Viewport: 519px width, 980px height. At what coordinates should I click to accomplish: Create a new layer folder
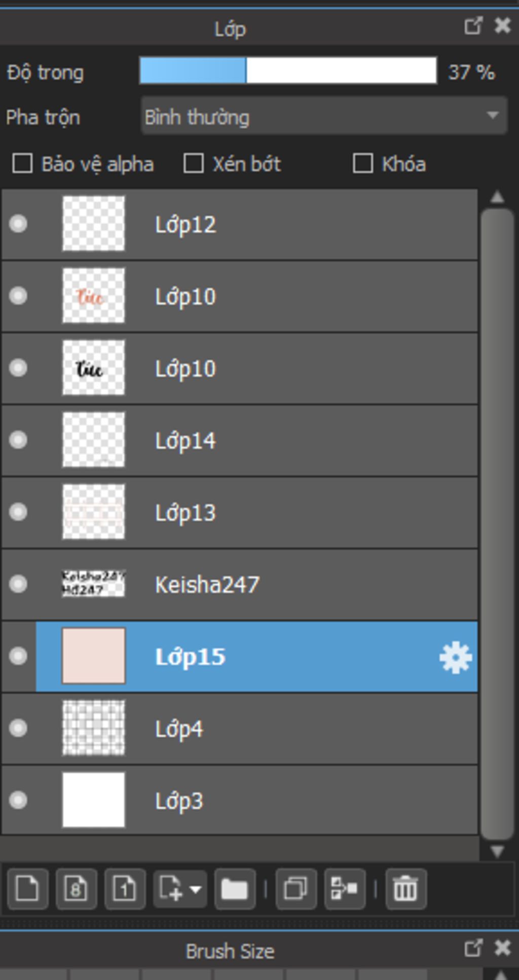click(234, 889)
